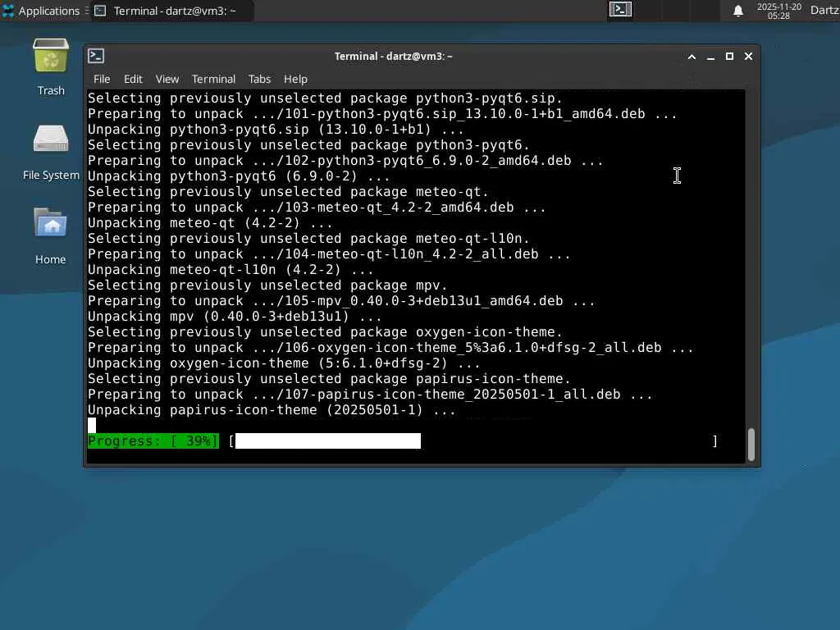Open the Terminal menu
This screenshot has width=840, height=630.
pyautogui.click(x=214, y=80)
